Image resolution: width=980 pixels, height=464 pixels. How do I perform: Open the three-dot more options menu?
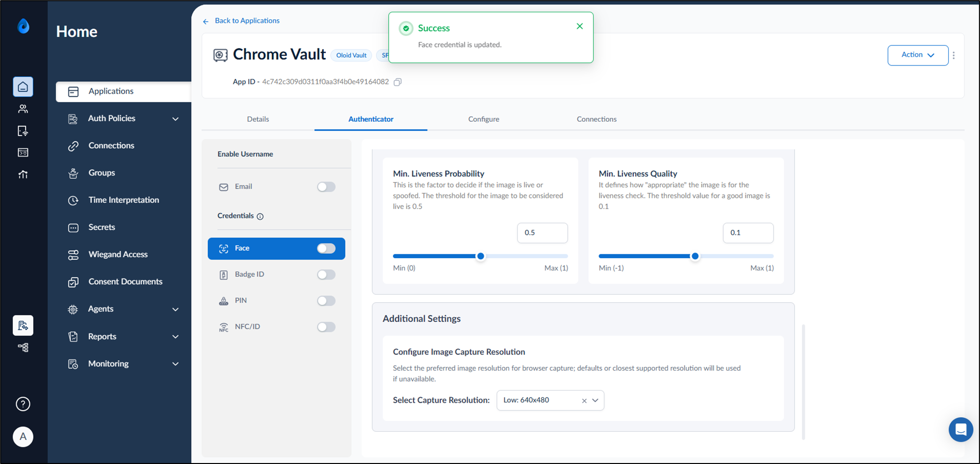[954, 55]
